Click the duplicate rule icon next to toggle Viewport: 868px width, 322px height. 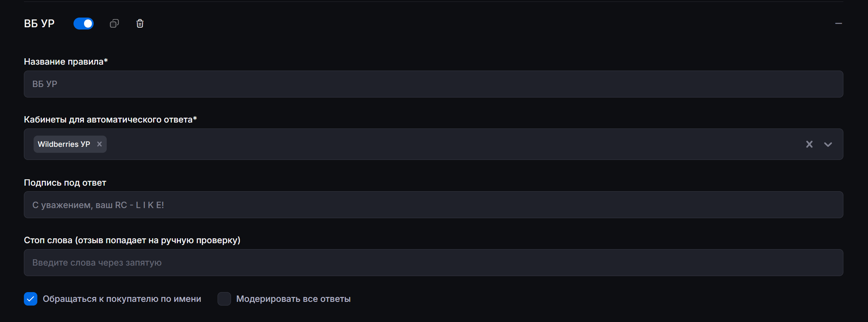tap(114, 23)
